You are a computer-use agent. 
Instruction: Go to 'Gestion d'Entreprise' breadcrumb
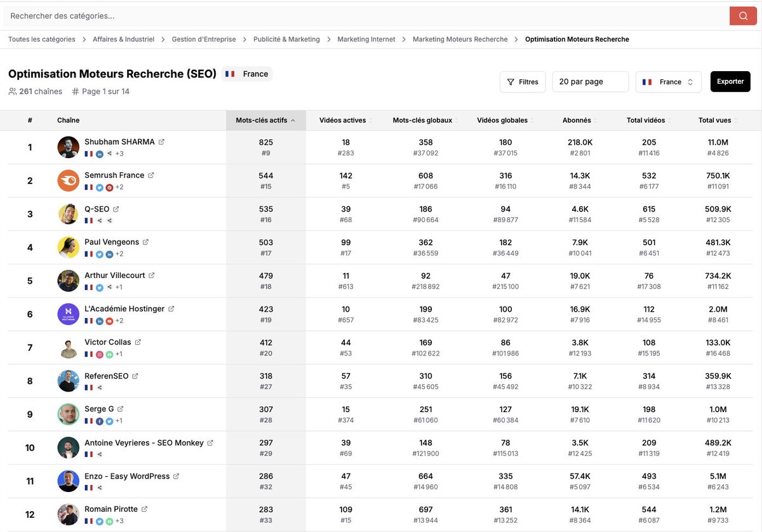204,39
